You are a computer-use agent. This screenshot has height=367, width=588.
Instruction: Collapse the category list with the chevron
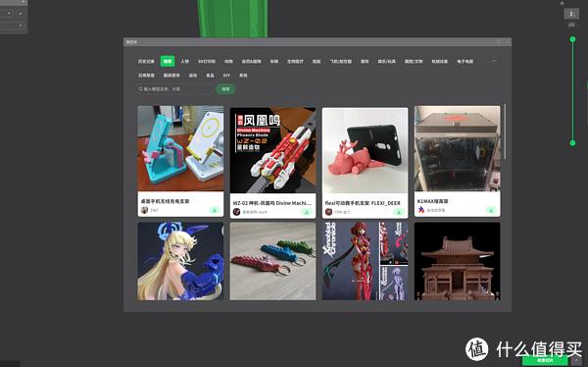click(494, 61)
